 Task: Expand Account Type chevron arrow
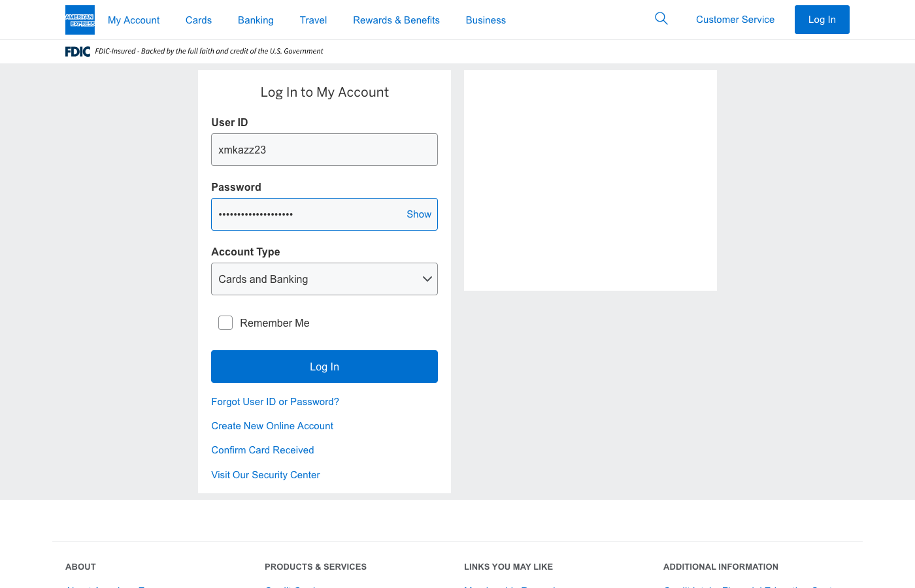tap(427, 279)
